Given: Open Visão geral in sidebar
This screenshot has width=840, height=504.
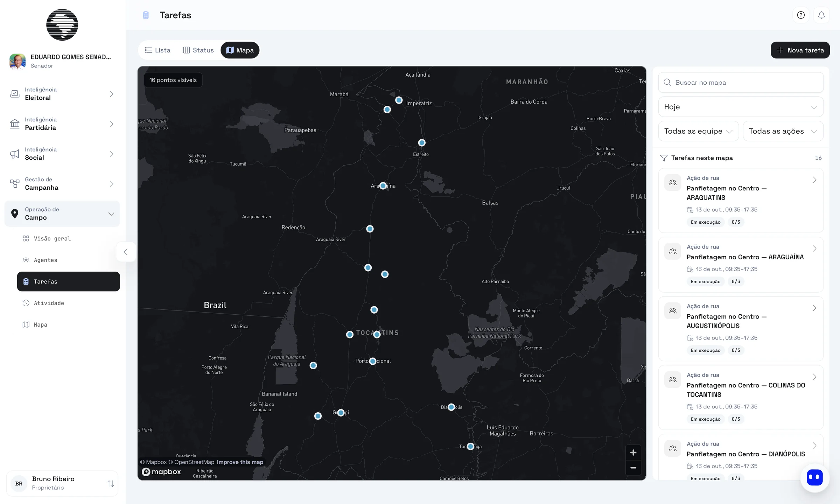Looking at the screenshot, I should [x=68, y=239].
